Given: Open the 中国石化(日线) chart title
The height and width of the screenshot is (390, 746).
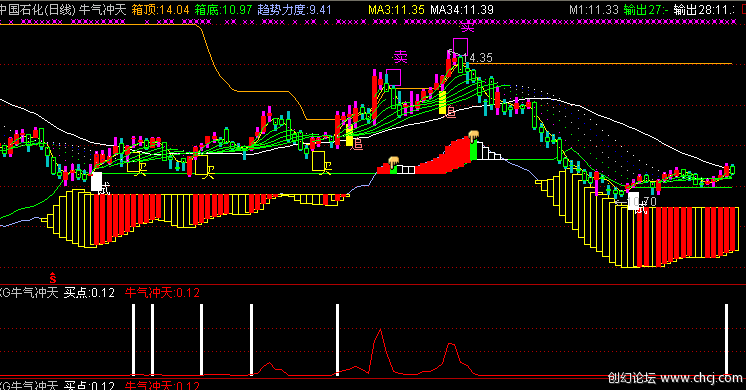Looking at the screenshot, I should pyautogui.click(x=38, y=10).
